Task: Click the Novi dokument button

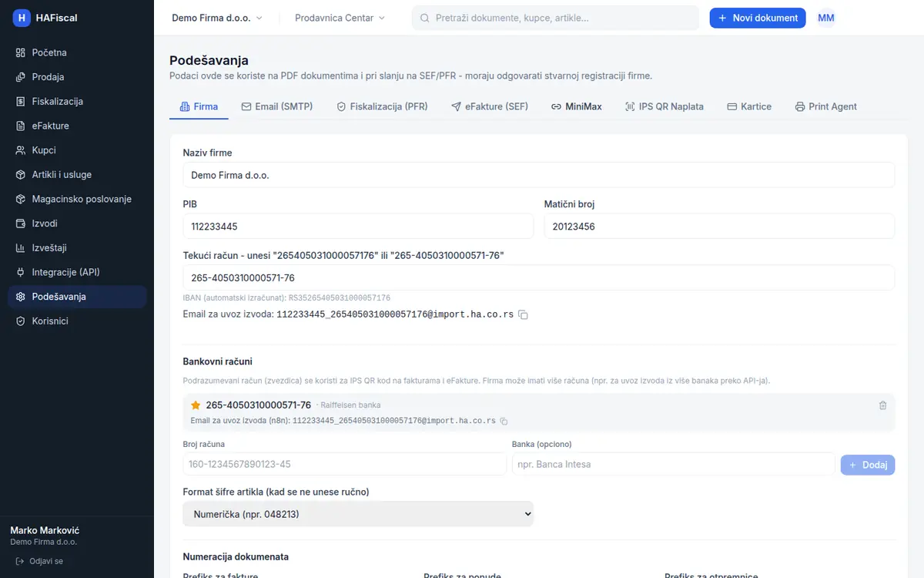Action: 758,18
